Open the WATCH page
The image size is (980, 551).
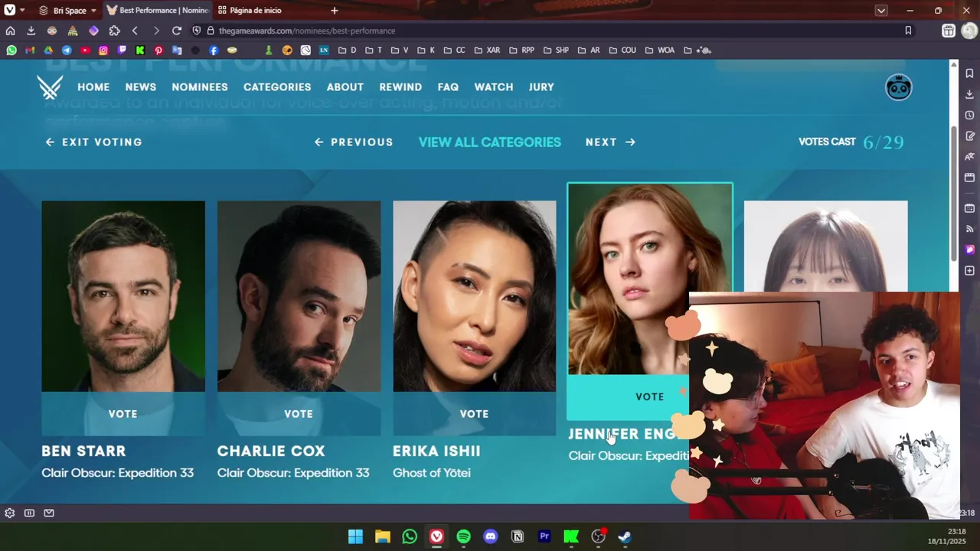pyautogui.click(x=494, y=87)
